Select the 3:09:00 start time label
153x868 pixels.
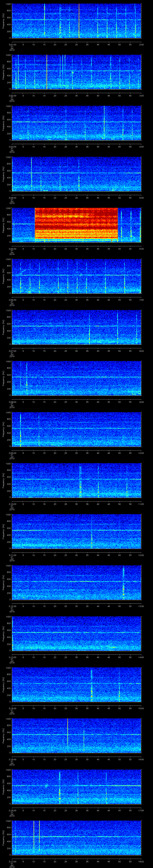coord(12,453)
